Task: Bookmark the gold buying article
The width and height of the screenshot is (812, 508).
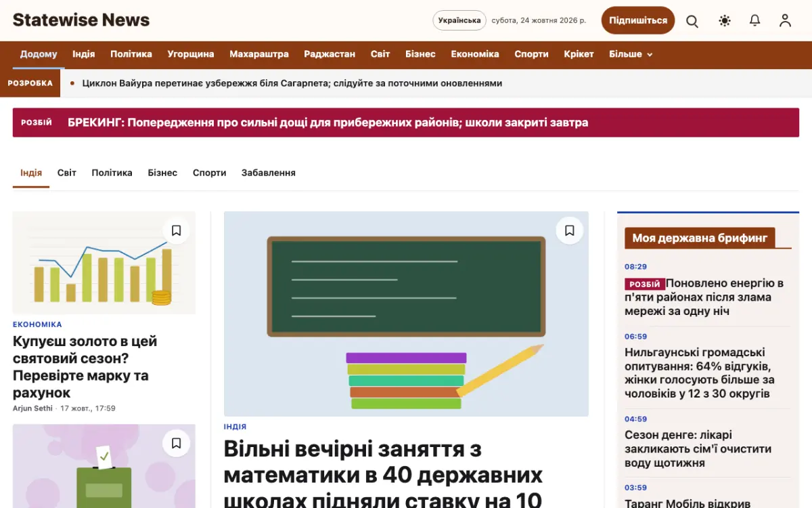Action: [176, 230]
